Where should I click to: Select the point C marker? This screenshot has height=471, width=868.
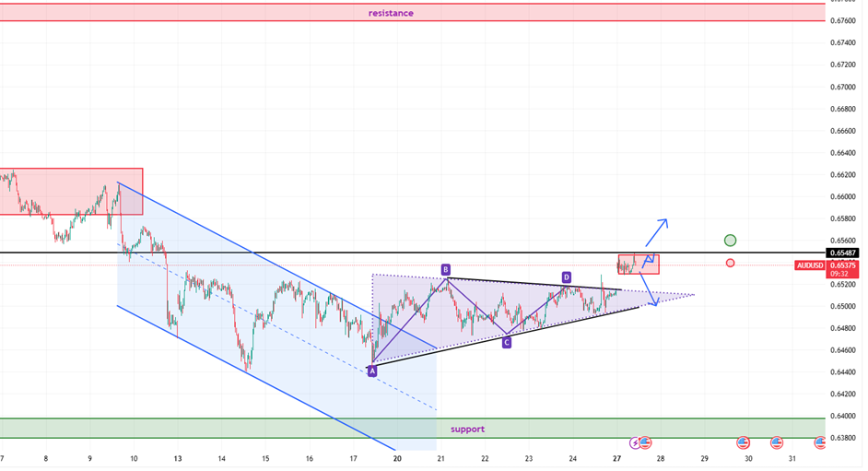tap(506, 342)
